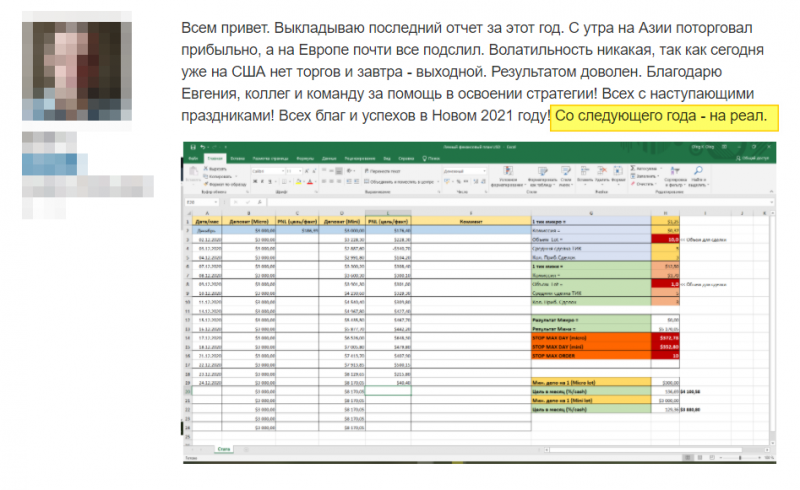Click Merge and Center (Объединить и поместить в центре)
The image size is (800, 490).
pos(400,182)
